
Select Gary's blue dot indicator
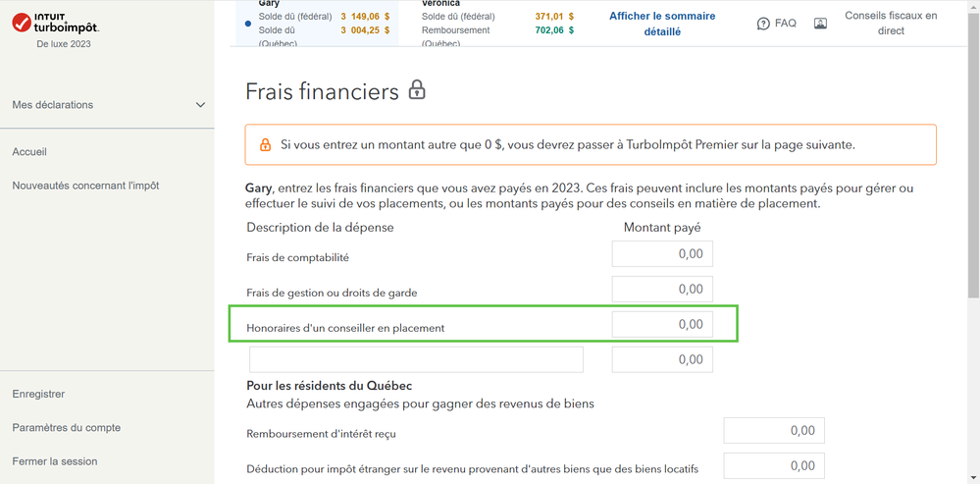[x=248, y=24]
